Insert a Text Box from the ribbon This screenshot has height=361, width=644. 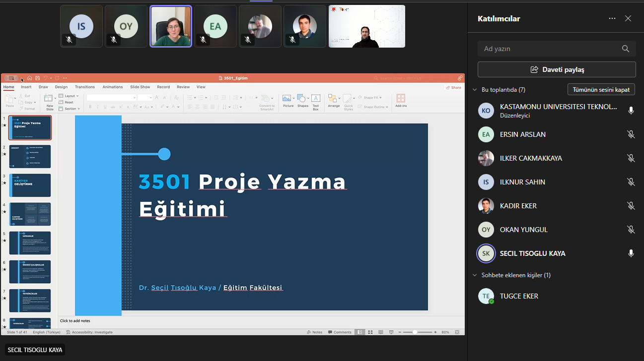[316, 99]
